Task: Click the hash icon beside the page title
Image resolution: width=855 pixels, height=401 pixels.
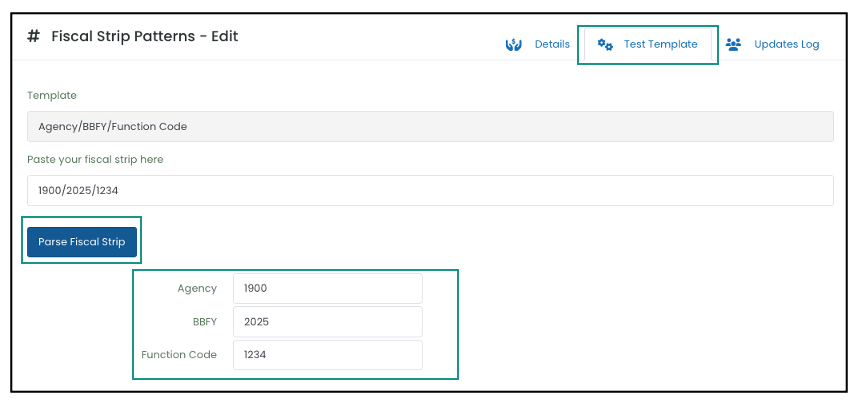Action: (33, 37)
